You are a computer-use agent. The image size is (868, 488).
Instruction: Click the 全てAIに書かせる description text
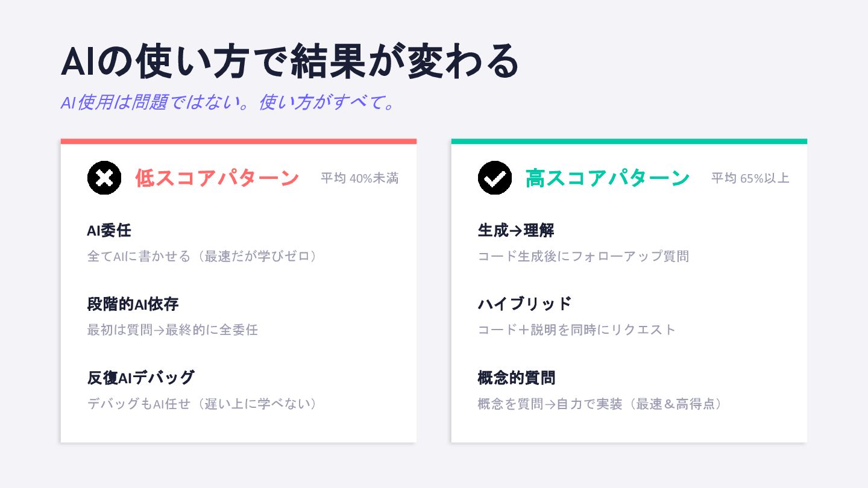coord(202,256)
